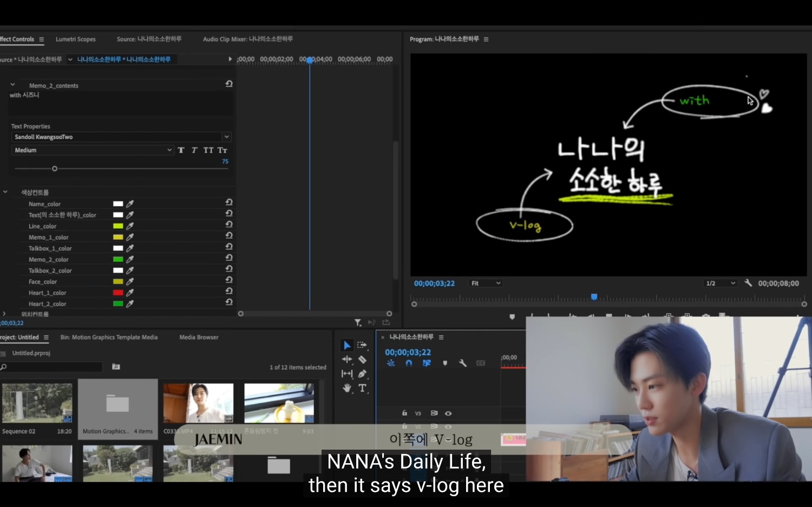Screen dimensions: 812x507
Task: Click the Add Marker icon in timeline
Action: pyautogui.click(x=445, y=363)
